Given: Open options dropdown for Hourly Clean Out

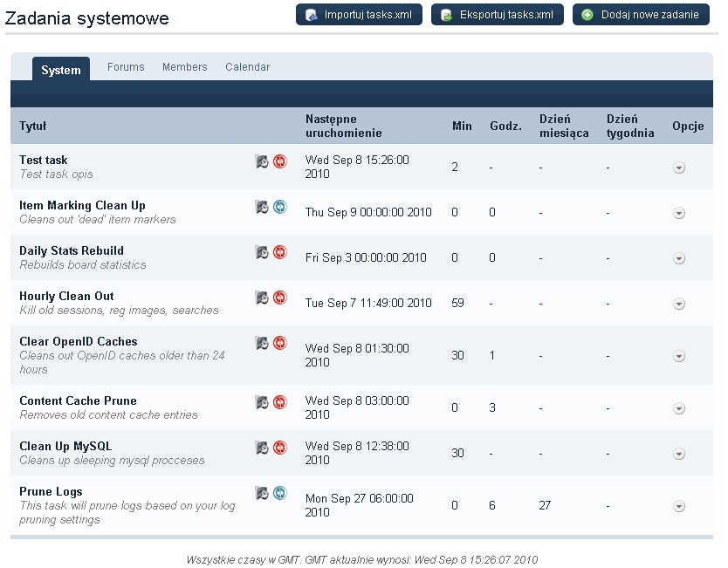Looking at the screenshot, I should tap(679, 304).
